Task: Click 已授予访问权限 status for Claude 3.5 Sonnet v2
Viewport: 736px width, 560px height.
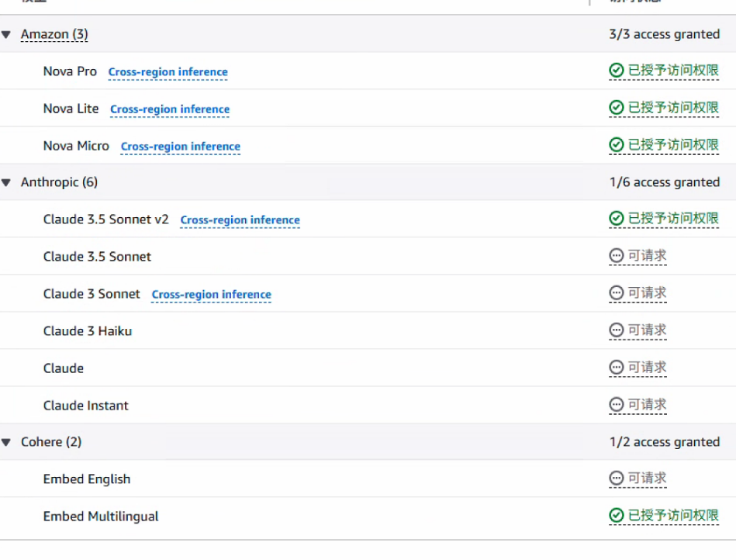Action: point(673,218)
